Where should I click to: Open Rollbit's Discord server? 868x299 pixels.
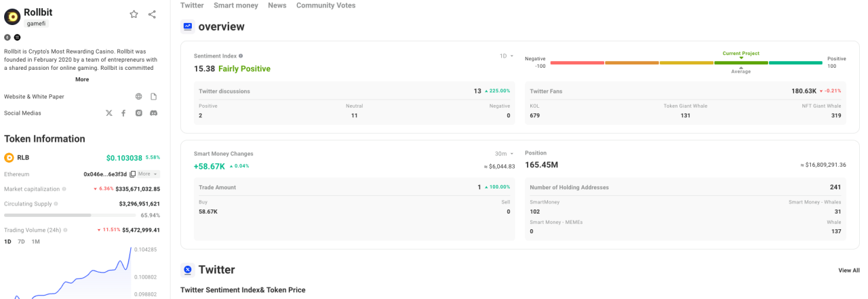(x=154, y=113)
